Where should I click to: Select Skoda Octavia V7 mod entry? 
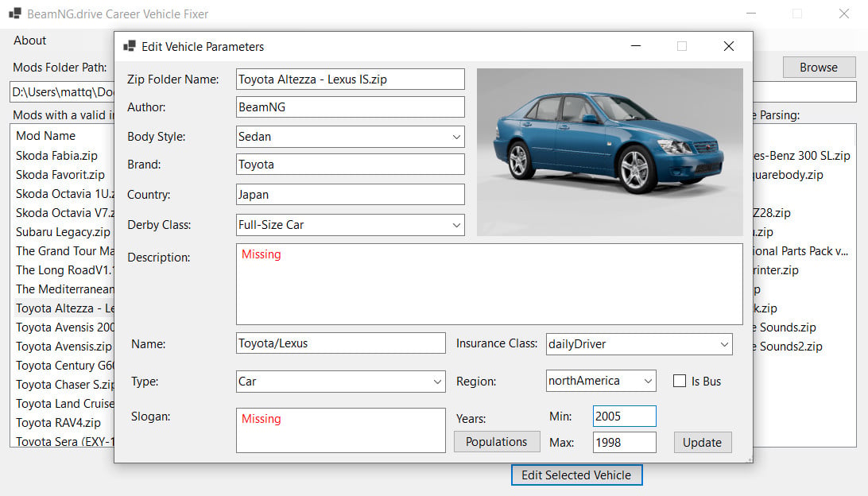64,212
